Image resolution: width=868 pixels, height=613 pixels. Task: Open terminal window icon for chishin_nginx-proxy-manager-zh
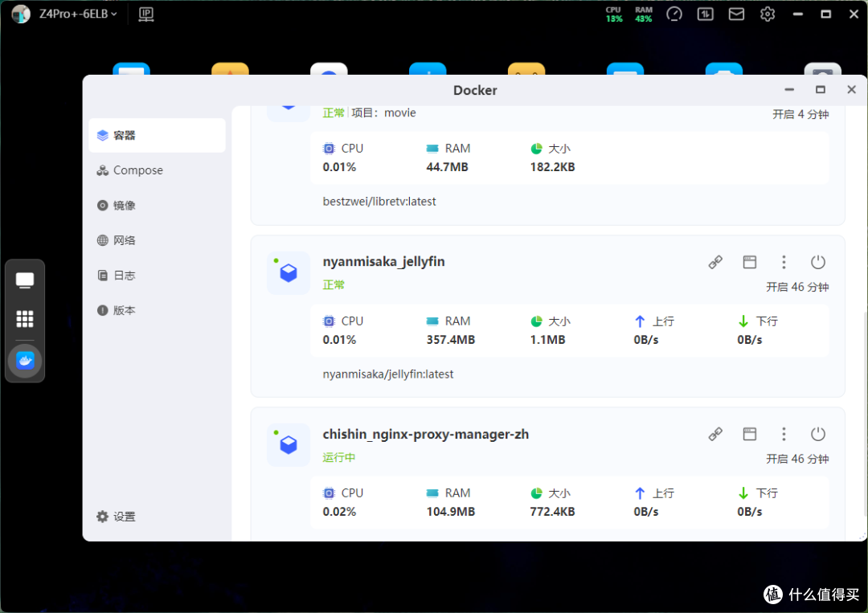click(750, 435)
